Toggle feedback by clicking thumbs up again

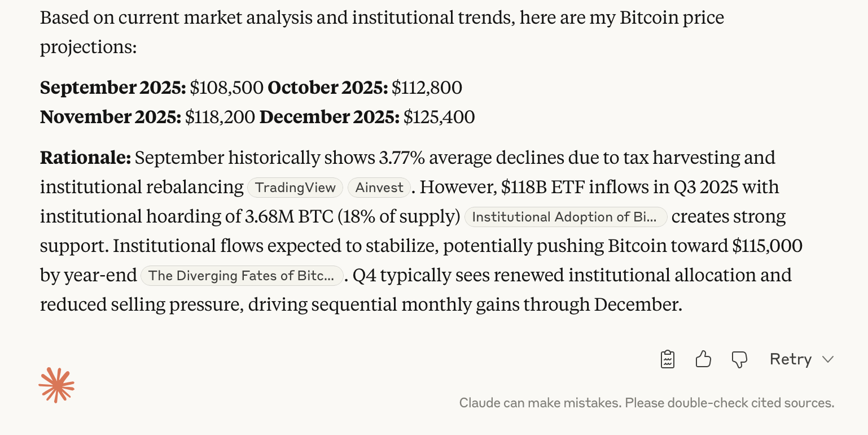pos(703,359)
